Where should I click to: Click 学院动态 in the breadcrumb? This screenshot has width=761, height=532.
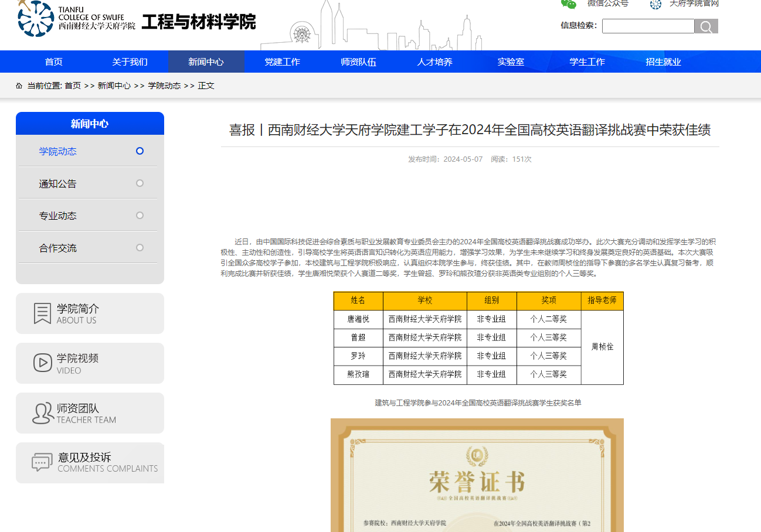pyautogui.click(x=165, y=86)
